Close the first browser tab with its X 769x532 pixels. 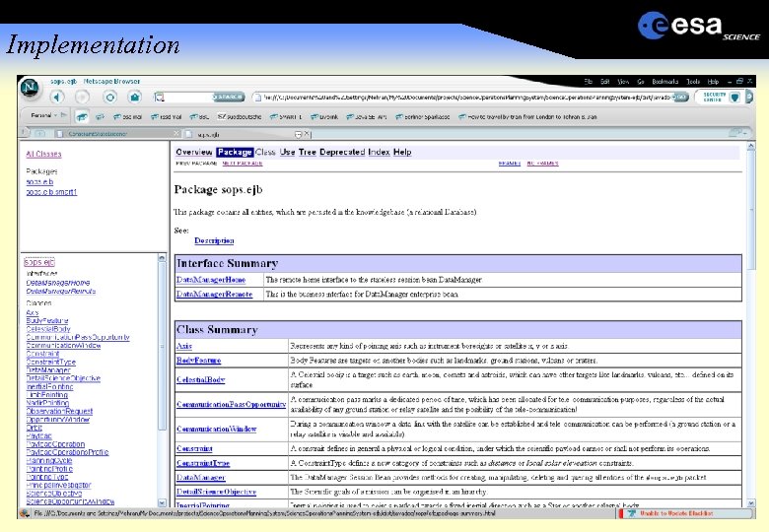[x=176, y=133]
